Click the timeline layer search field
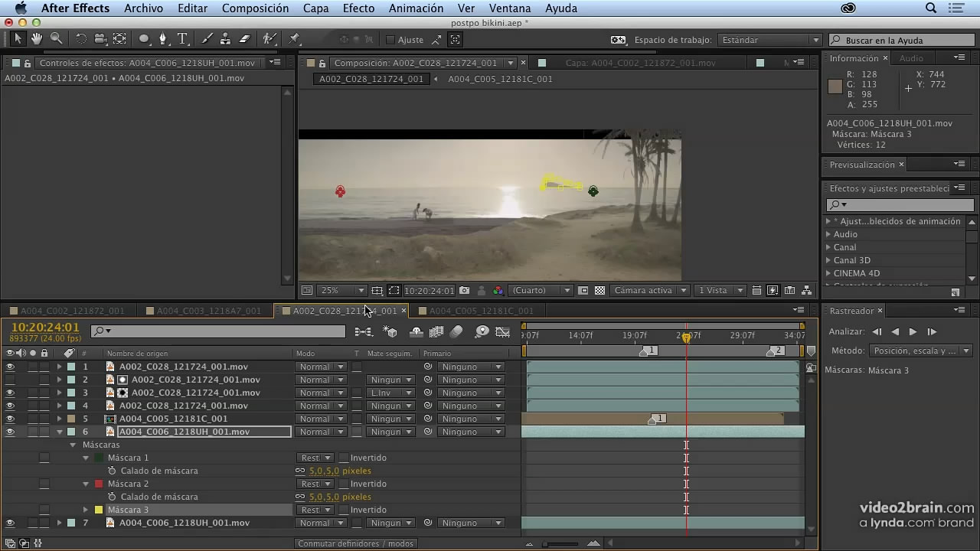 coord(218,331)
